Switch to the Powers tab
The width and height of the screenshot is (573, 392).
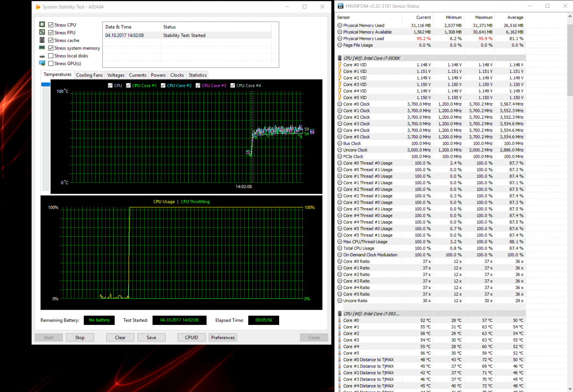tap(158, 75)
